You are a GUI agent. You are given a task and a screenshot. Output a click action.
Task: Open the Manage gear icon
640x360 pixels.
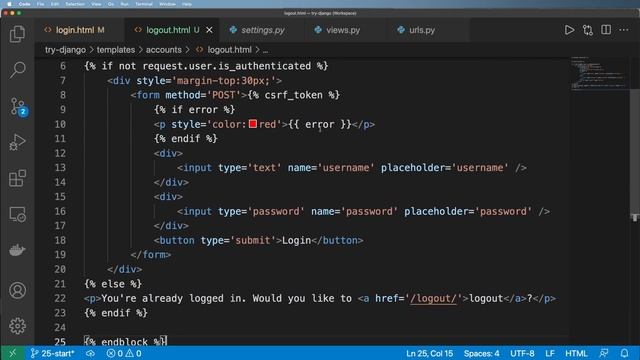point(18,326)
